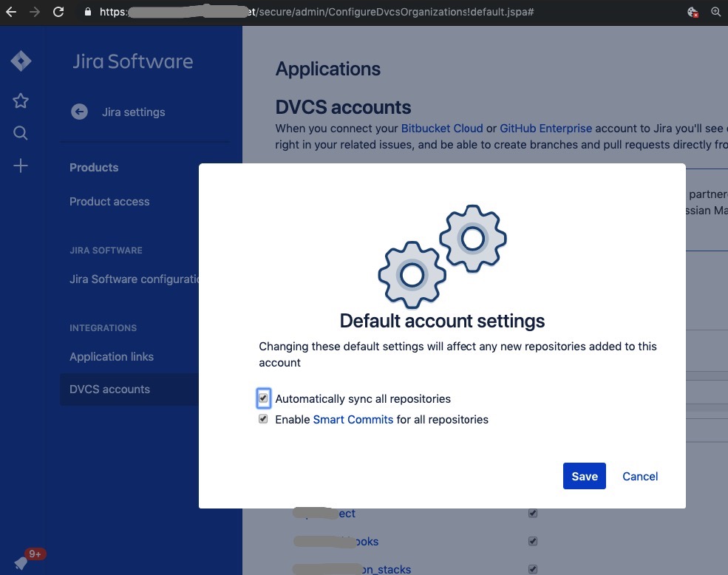Click the browser zoom magnifier icon
Viewport: 728px width, 575px height.
click(716, 12)
